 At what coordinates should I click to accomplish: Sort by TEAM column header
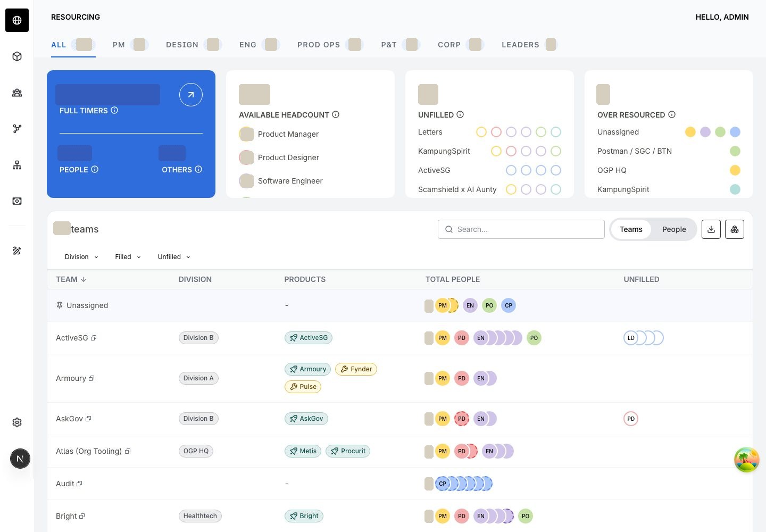pyautogui.click(x=71, y=279)
